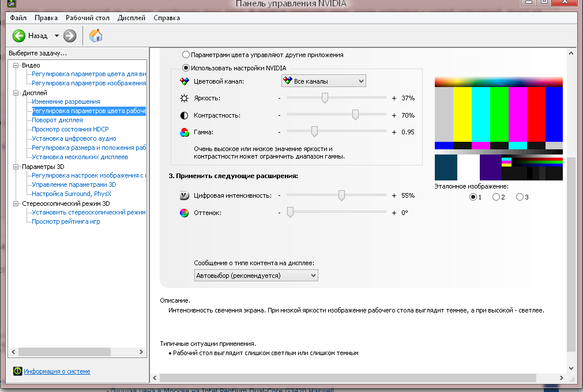The width and height of the screenshot is (583, 392).
Task: Open the 'Справка' menu
Action: (x=167, y=18)
